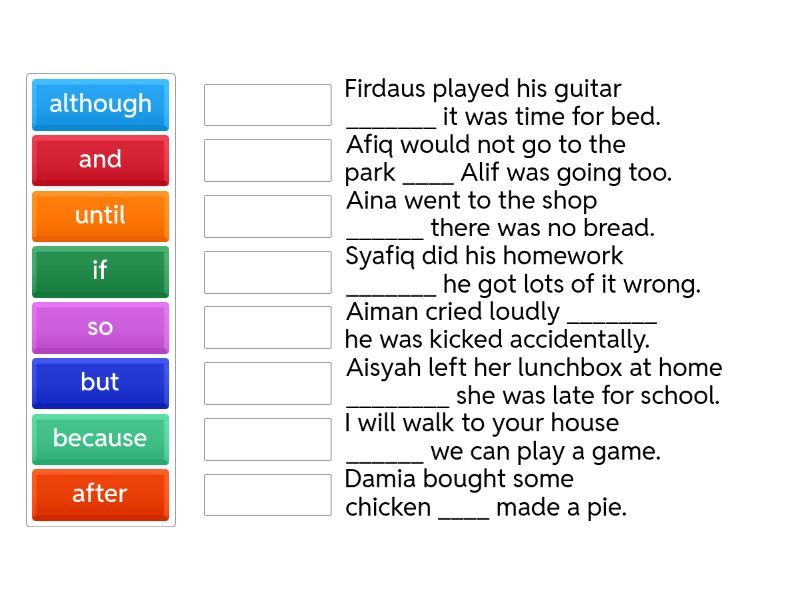The height and width of the screenshot is (600, 800).
Task: Select the teal "because" word tile
Action: (x=100, y=438)
